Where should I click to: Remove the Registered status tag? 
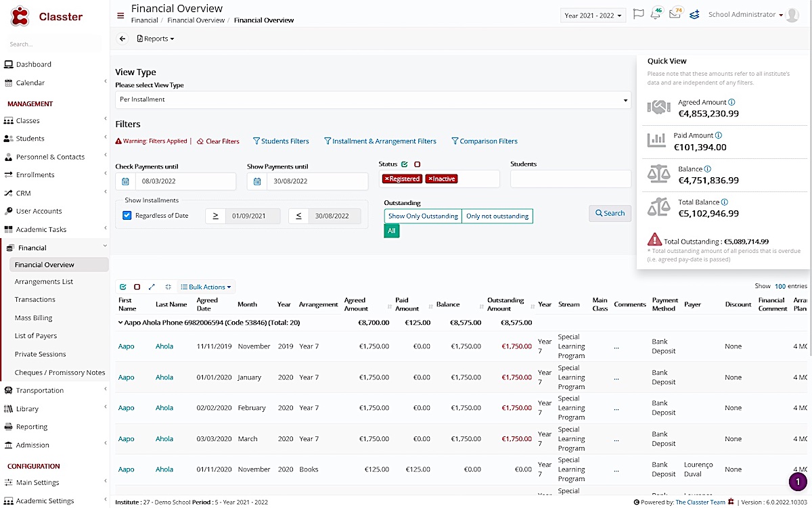[387, 179]
